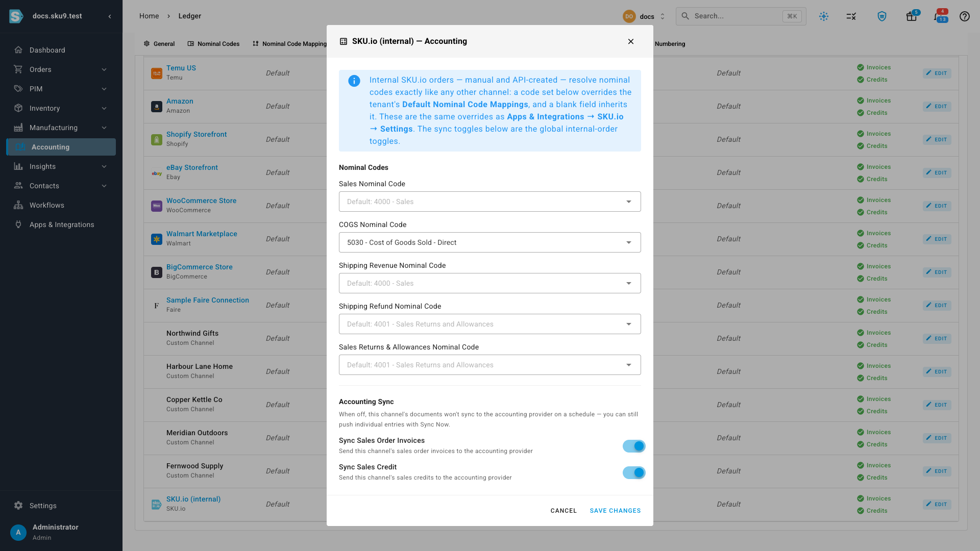Image resolution: width=980 pixels, height=551 pixels.
Task: Open the help question mark icon
Action: click(964, 16)
